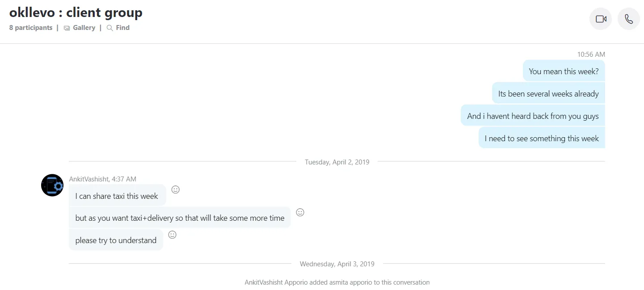Screen dimensions: 644x290
Task: React to "please try to understand" message
Action: click(x=172, y=235)
